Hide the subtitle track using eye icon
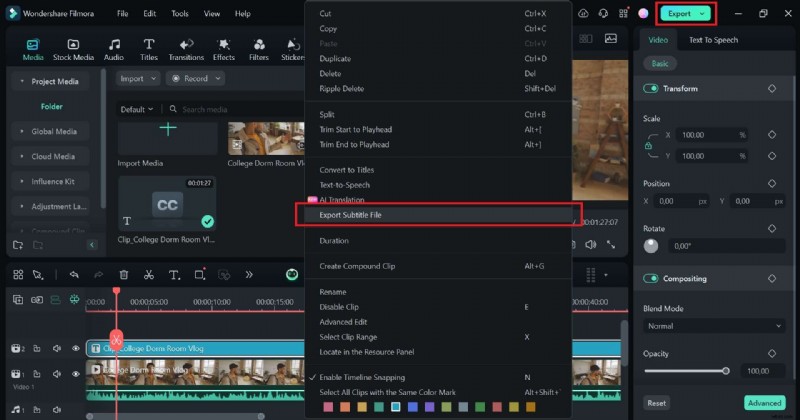This screenshot has height=420, width=800. tap(75, 348)
